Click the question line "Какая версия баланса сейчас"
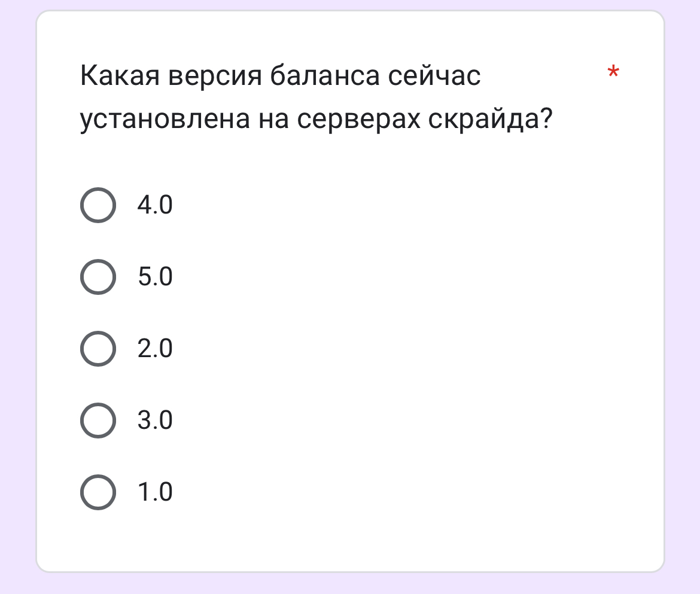Image resolution: width=700 pixels, height=594 pixels. 280,78
